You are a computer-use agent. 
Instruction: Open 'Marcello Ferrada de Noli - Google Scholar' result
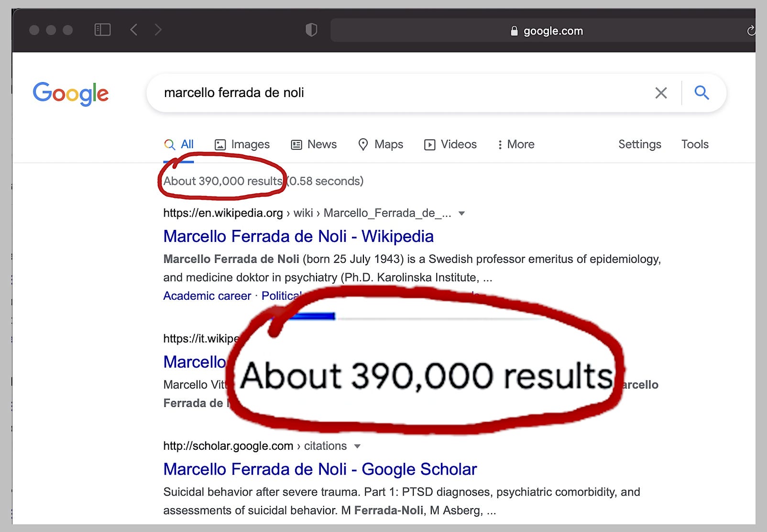click(x=320, y=469)
